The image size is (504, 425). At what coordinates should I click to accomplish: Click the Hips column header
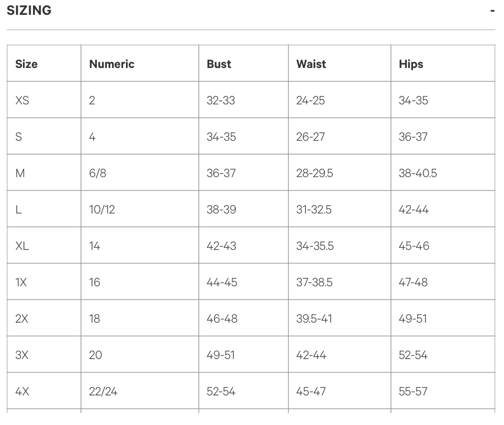[x=411, y=64]
